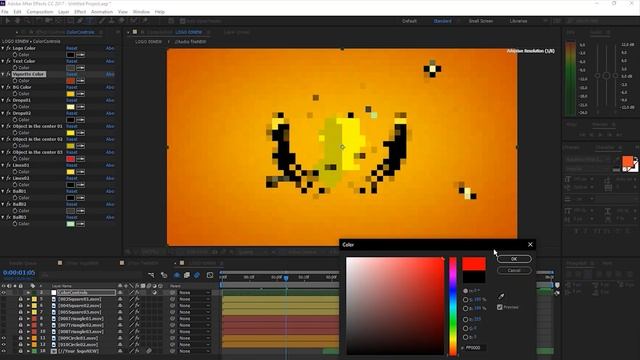The width and height of the screenshot is (640, 360).
Task: Click the timeline playhead indicator
Action: 286,278
